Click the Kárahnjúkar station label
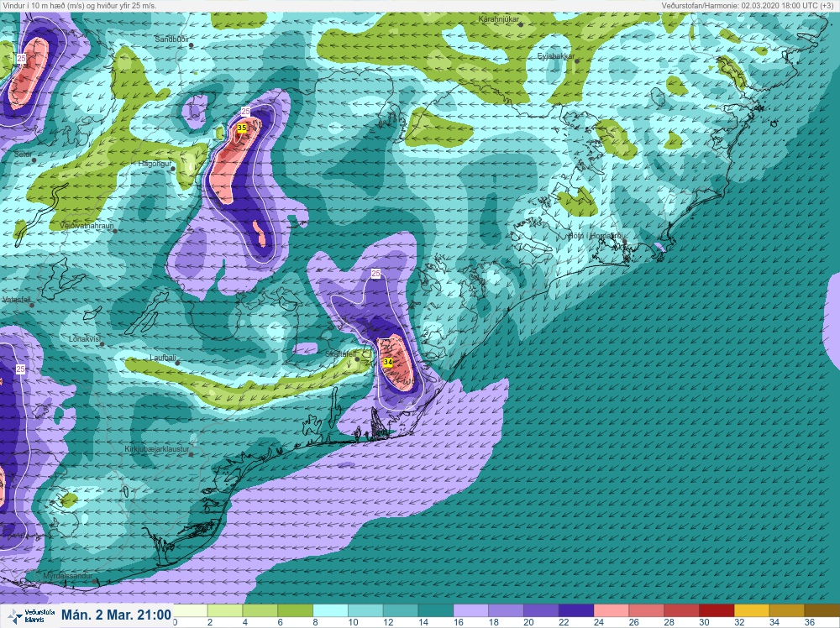Screen dimensions: 840x628 pos(499,19)
